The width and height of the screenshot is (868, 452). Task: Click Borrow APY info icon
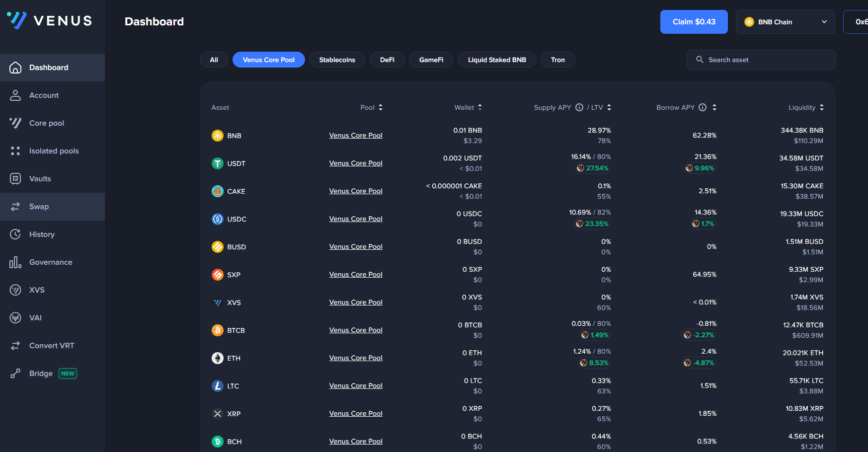(703, 107)
